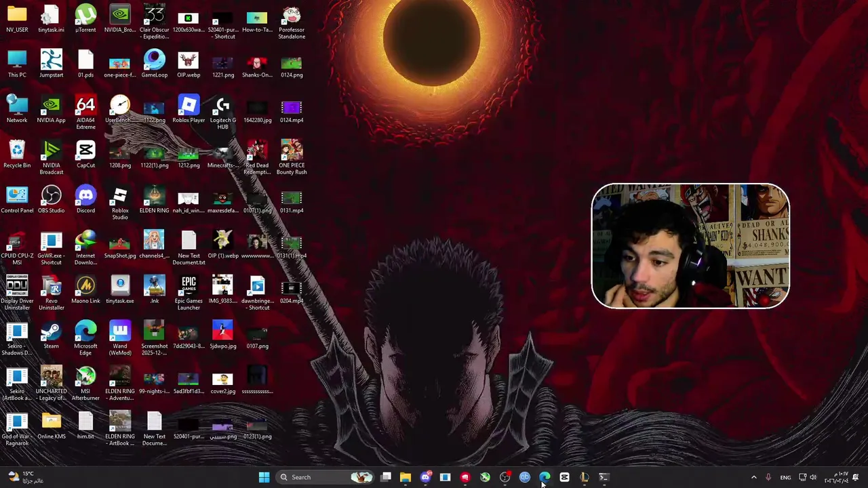868x488 pixels.
Task: Open the Windows Start menu
Action: click(x=264, y=477)
